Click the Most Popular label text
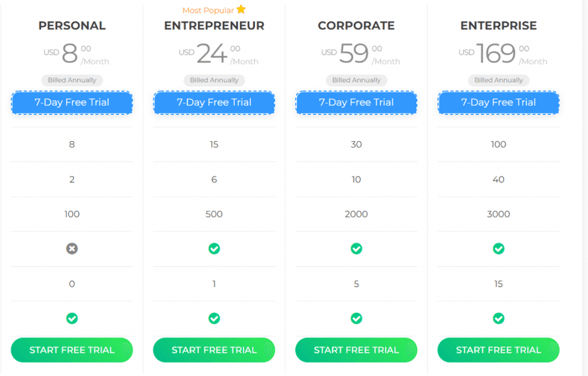The image size is (588, 376). pos(208,11)
